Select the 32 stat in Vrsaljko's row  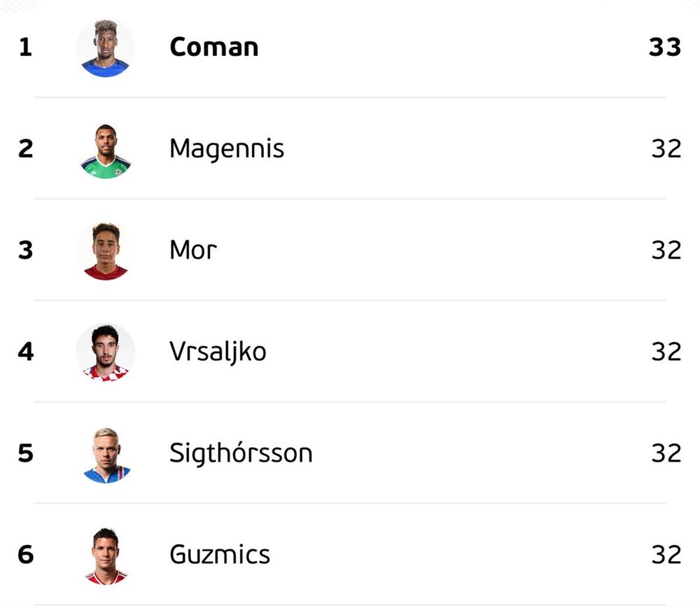pyautogui.click(x=666, y=352)
